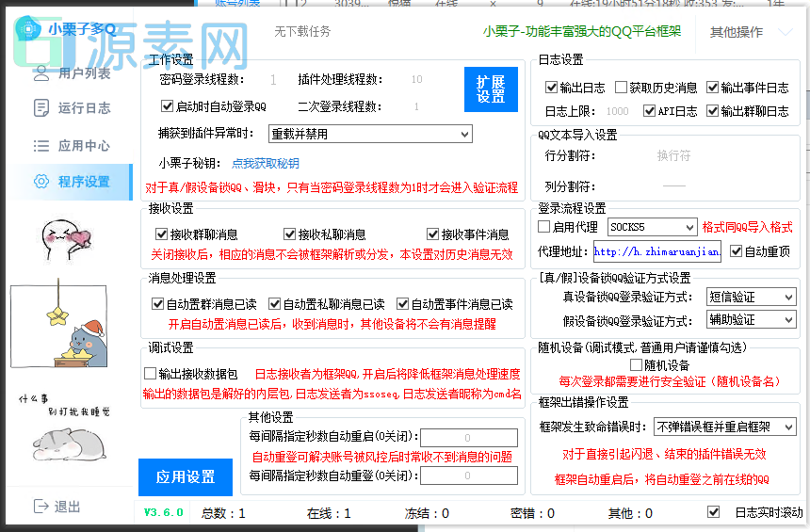Click 密码登录线程数 value field

pyautogui.click(x=273, y=79)
